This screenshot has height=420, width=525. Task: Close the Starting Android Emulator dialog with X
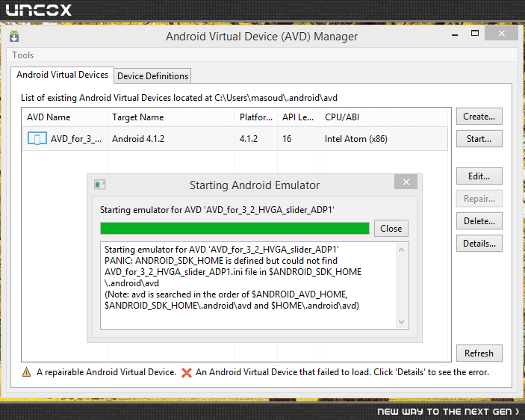pyautogui.click(x=406, y=182)
